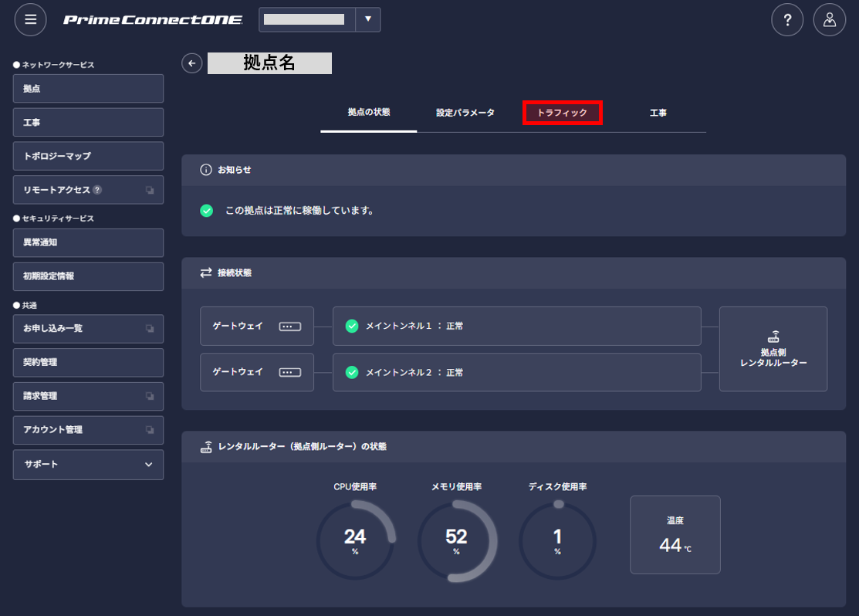Open the header dropdown arrow
This screenshot has width=859, height=616.
click(368, 20)
